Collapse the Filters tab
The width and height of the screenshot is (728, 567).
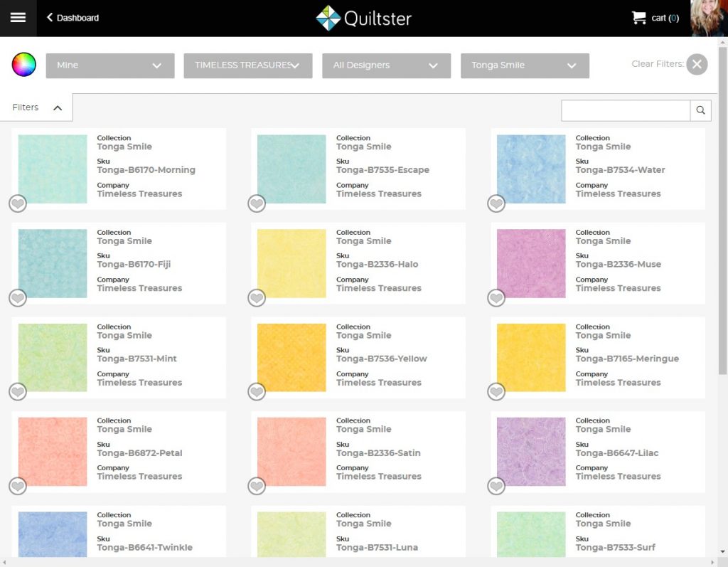click(36, 107)
